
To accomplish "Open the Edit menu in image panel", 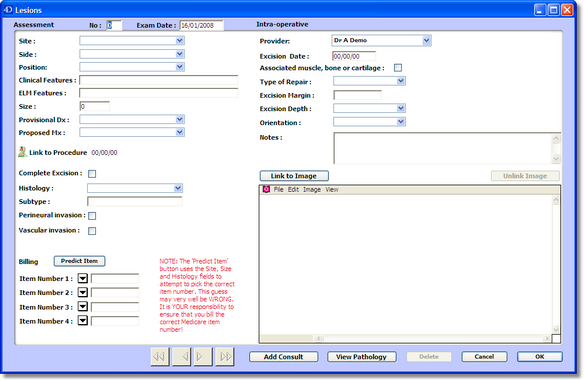I will point(293,190).
